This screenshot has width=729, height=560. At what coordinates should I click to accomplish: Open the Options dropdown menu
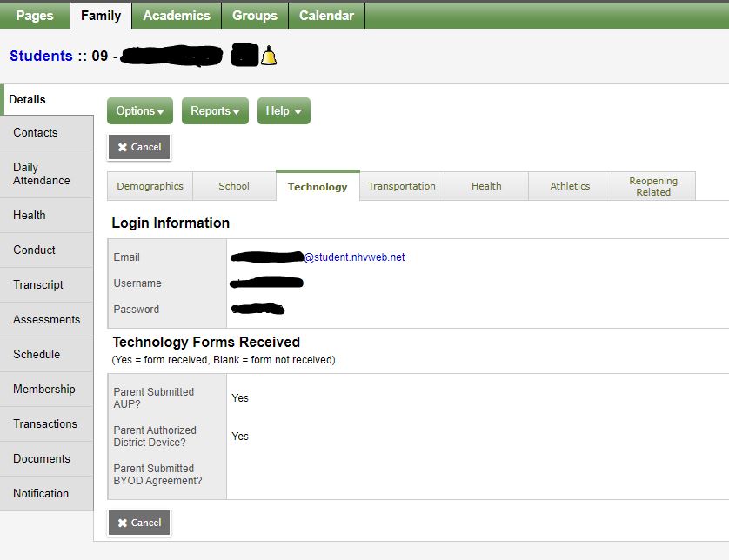tap(140, 111)
